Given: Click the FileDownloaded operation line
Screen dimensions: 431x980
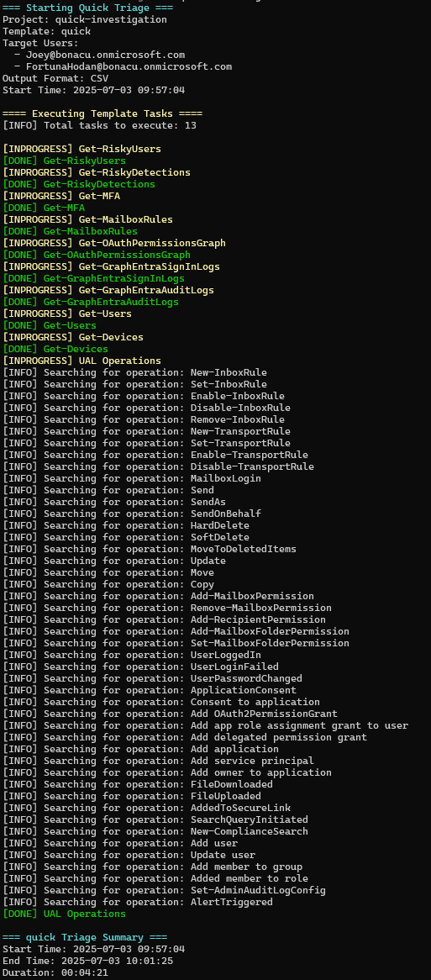Looking at the screenshot, I should pyautogui.click(x=138, y=785).
